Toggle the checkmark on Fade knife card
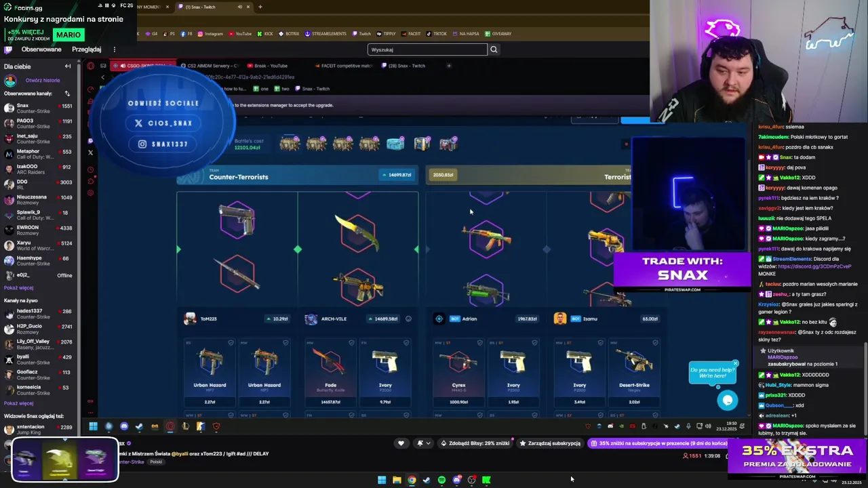Image resolution: width=868 pixels, height=488 pixels. (x=351, y=343)
